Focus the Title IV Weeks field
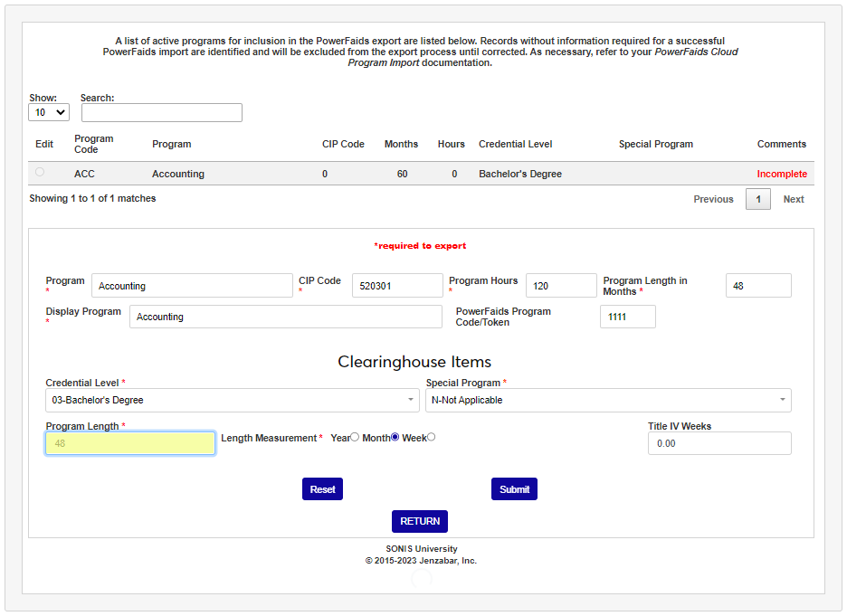 coord(719,443)
